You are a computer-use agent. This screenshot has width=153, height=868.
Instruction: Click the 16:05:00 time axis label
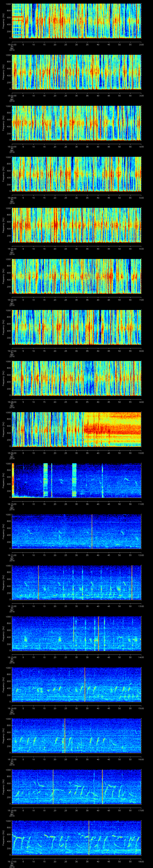[12, 249]
